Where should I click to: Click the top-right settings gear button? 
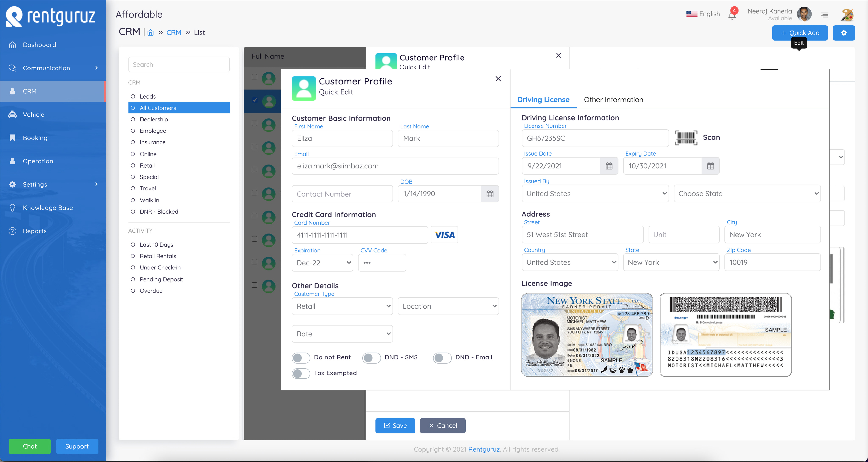844,33
